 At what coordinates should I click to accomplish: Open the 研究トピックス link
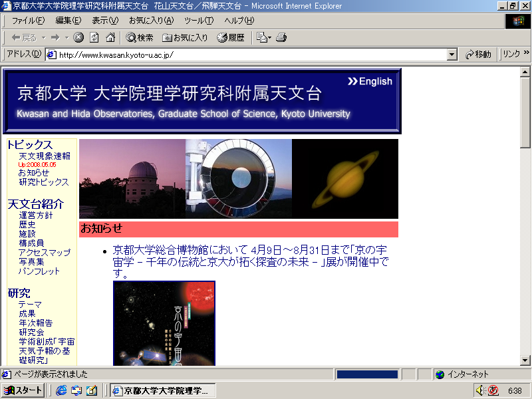(x=44, y=182)
